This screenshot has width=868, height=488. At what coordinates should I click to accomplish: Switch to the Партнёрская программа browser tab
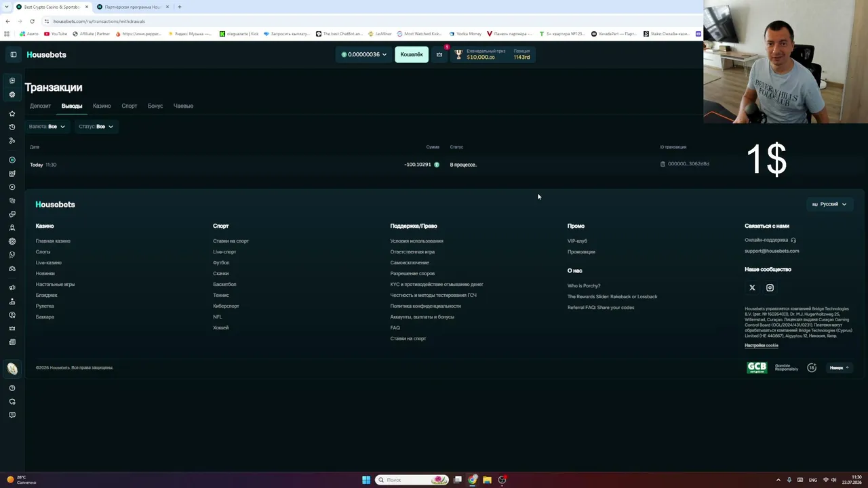point(132,7)
